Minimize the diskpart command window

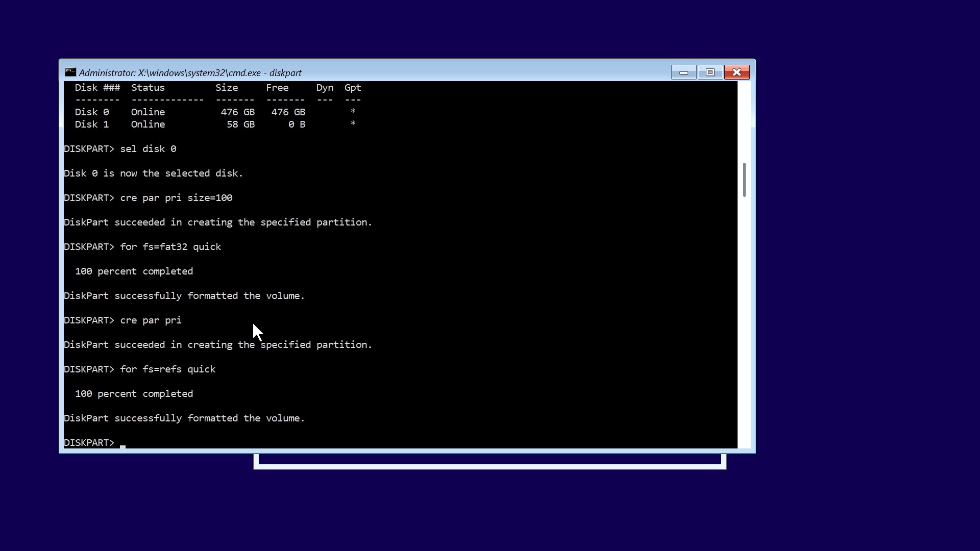click(683, 72)
